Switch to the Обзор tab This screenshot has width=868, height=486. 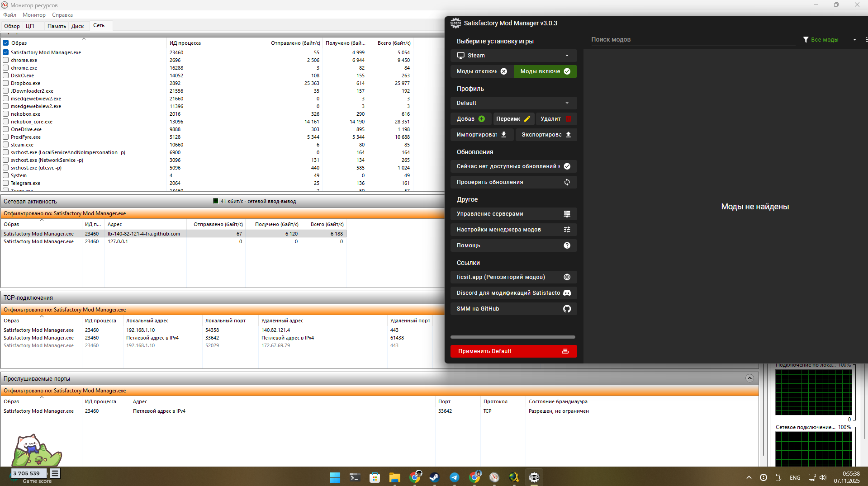pyautogui.click(x=12, y=26)
